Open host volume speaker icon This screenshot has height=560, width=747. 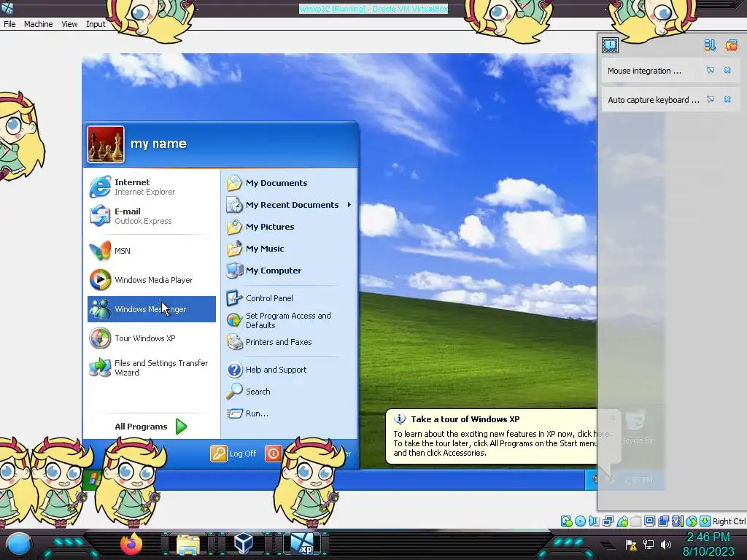(666, 545)
